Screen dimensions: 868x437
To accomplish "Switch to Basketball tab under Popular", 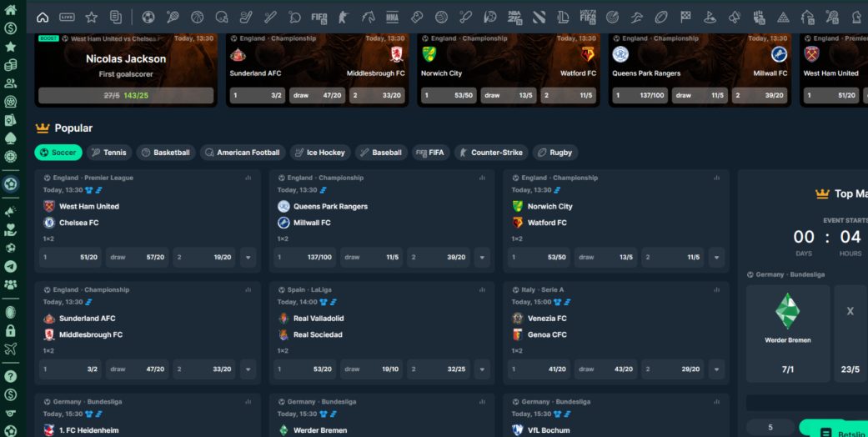I will [x=166, y=153].
